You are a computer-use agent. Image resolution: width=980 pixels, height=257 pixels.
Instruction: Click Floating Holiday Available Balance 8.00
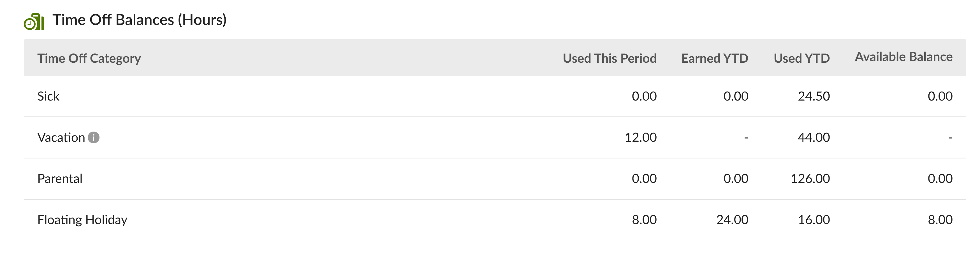[940, 219]
